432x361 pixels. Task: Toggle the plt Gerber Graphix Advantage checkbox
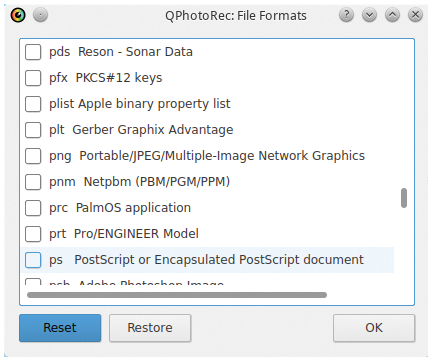coord(33,130)
